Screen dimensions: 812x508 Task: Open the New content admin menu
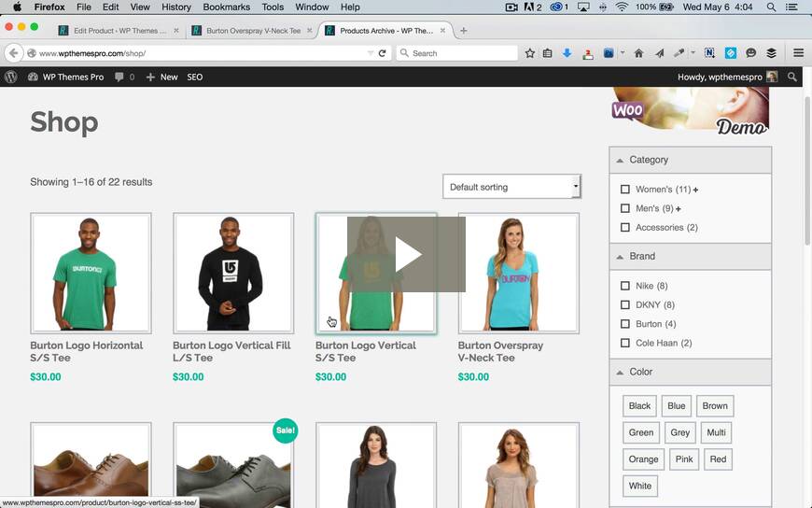coord(162,77)
